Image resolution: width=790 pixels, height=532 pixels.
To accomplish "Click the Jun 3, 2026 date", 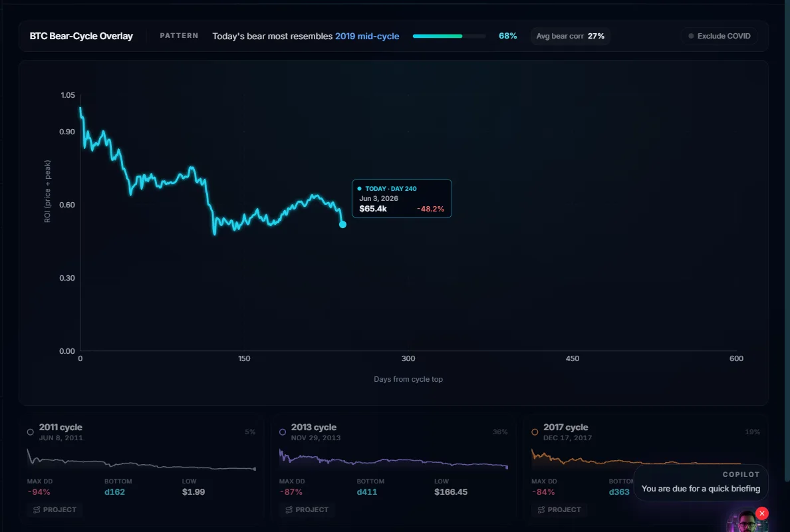I will tap(378, 198).
